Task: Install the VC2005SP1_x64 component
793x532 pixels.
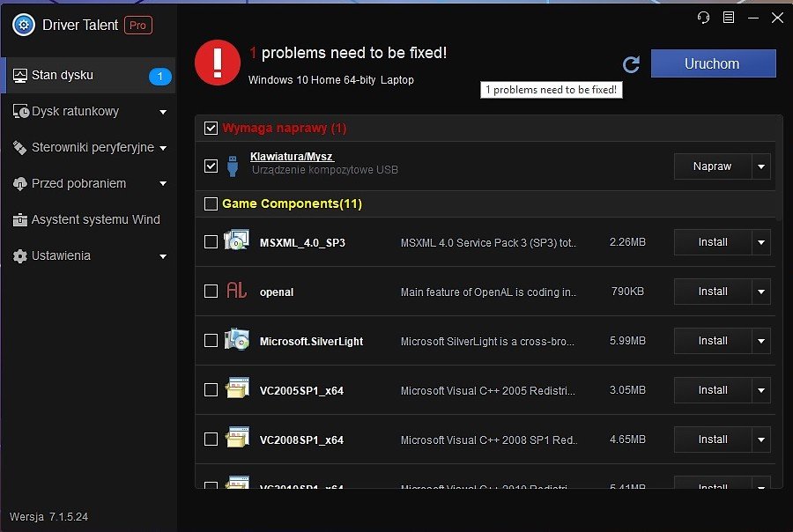Action: (713, 390)
